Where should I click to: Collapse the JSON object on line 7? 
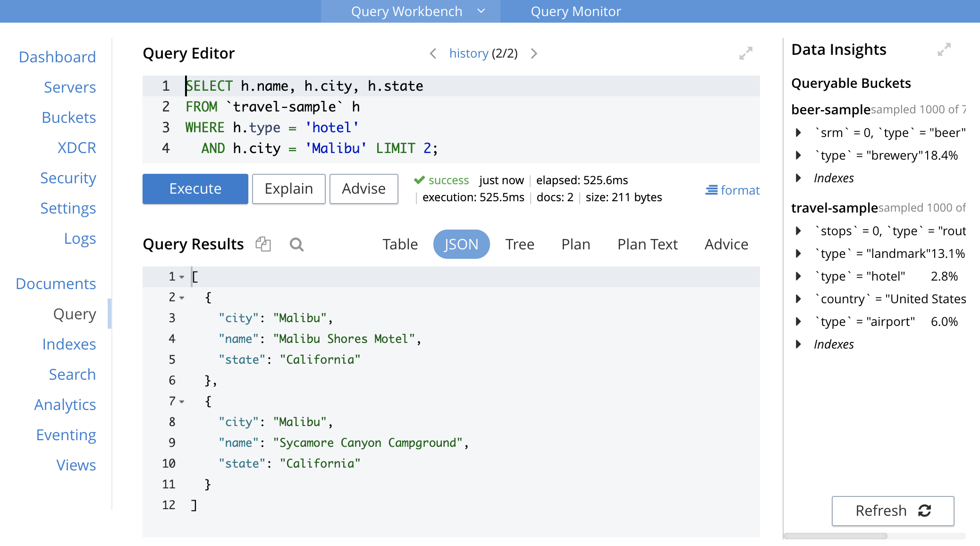pos(182,402)
